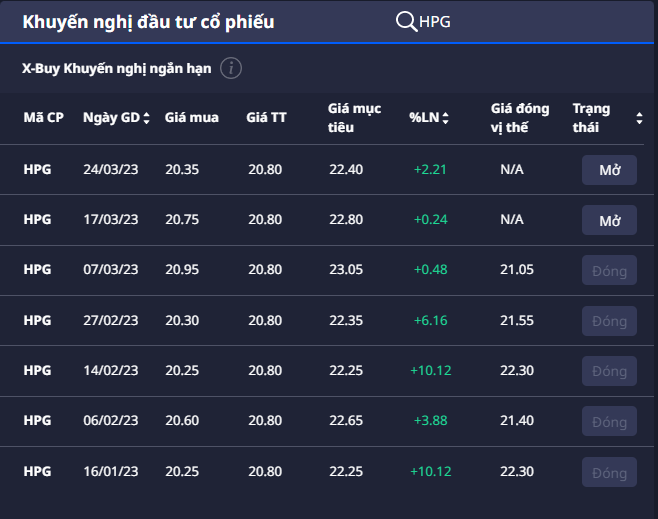Click Đóng button for 27/02/23 row
Viewport: 658px width, 519px height.
pos(609,321)
